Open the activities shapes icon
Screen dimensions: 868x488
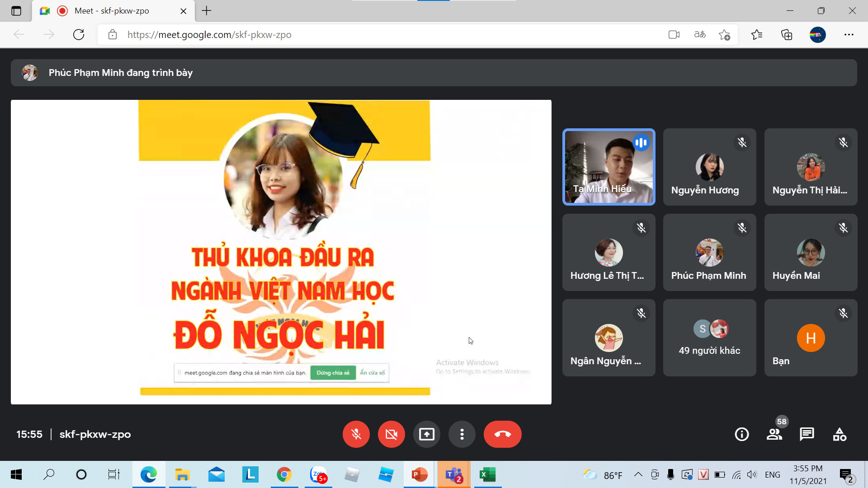[x=840, y=434]
